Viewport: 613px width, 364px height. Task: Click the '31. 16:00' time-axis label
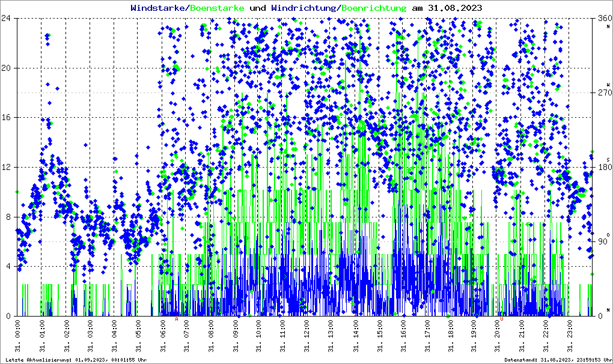(x=403, y=336)
